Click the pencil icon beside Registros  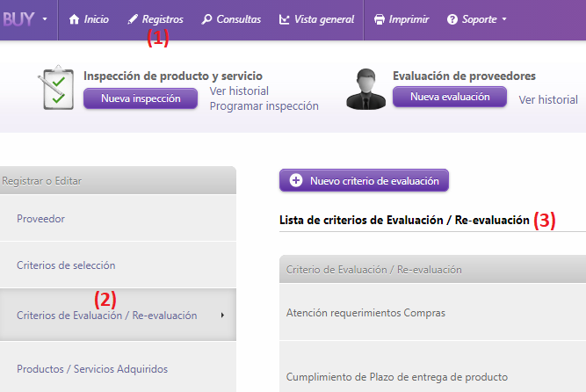coord(133,19)
